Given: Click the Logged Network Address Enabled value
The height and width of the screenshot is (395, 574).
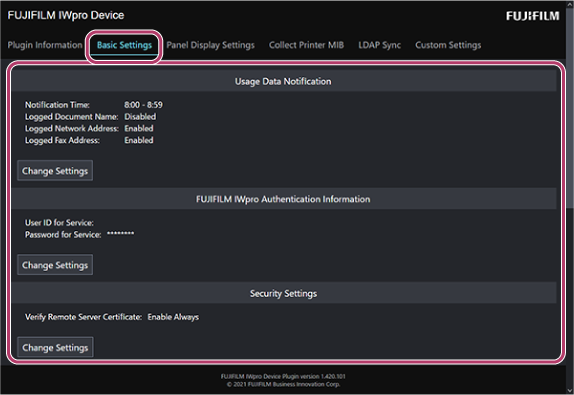Looking at the screenshot, I should click(139, 128).
